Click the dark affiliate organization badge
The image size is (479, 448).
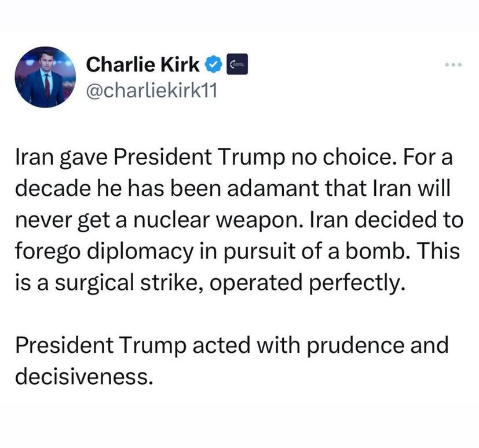tap(237, 64)
